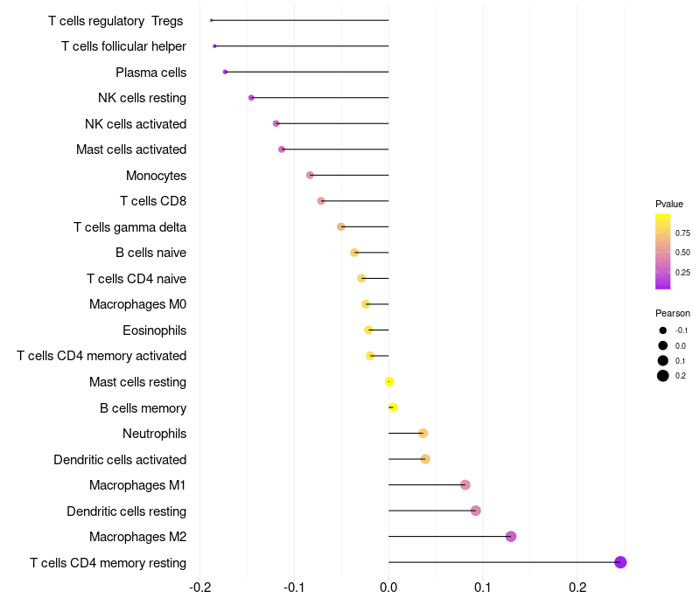Viewport: 700px width, 612px height.
Task: Click the Macrophages M2 lollipop dot
Action: (511, 537)
